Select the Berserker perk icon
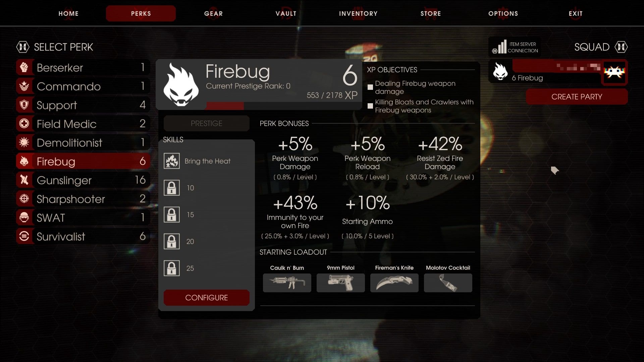This screenshot has height=362, width=644. [x=23, y=67]
